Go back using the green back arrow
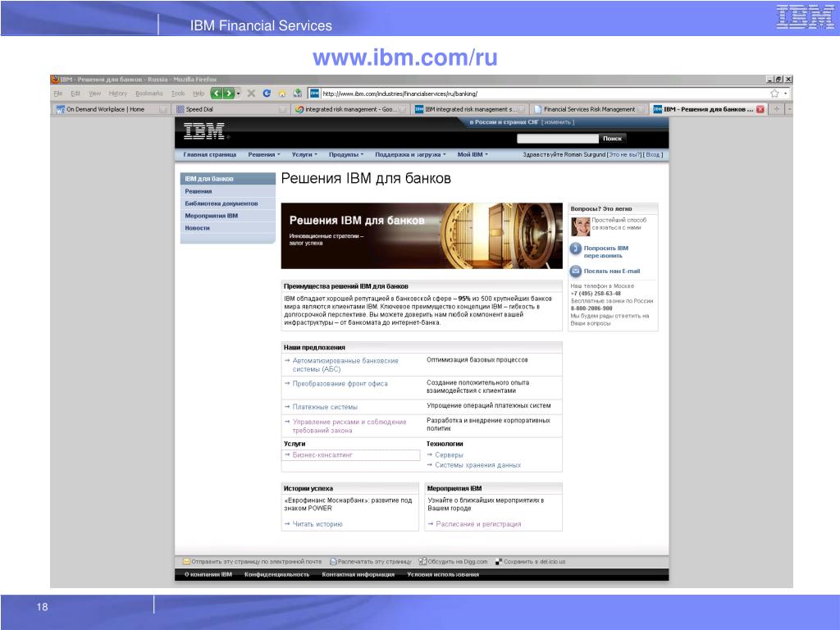The width and height of the screenshot is (840, 630). coord(217,94)
